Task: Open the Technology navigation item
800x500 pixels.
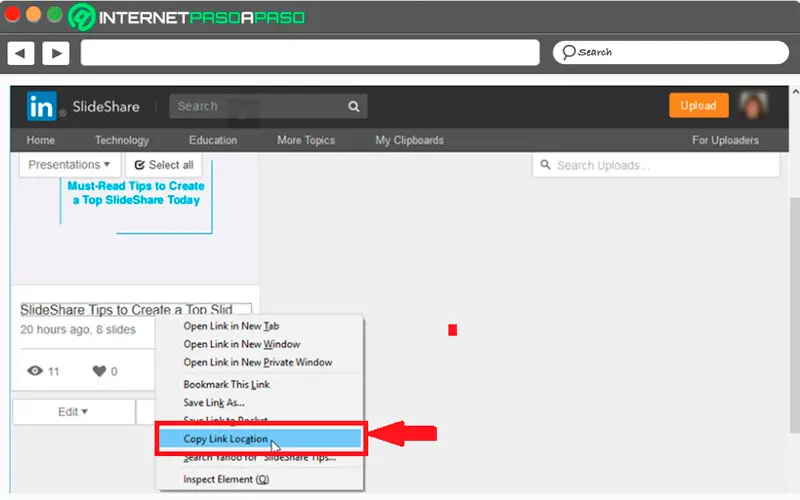Action: point(122,140)
